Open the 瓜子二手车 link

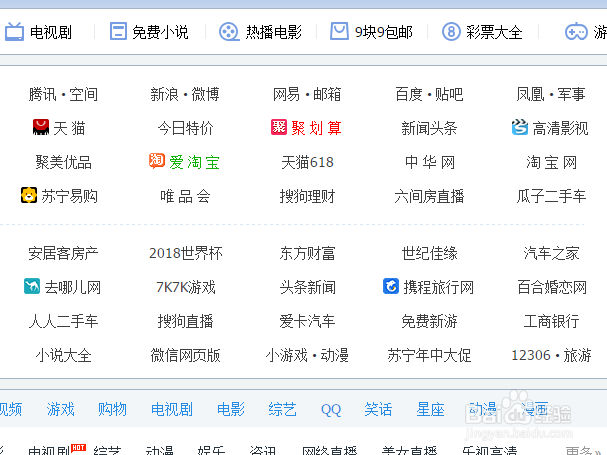(551, 196)
